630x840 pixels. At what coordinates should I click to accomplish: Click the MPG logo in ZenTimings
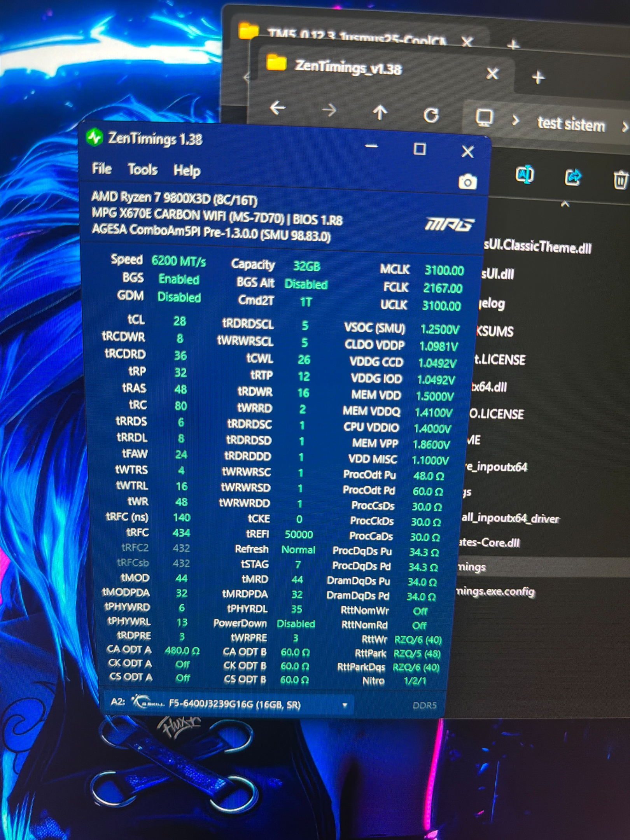450,224
